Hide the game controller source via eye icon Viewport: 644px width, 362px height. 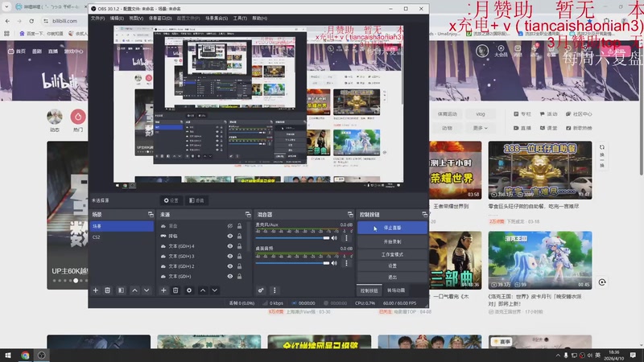230,236
